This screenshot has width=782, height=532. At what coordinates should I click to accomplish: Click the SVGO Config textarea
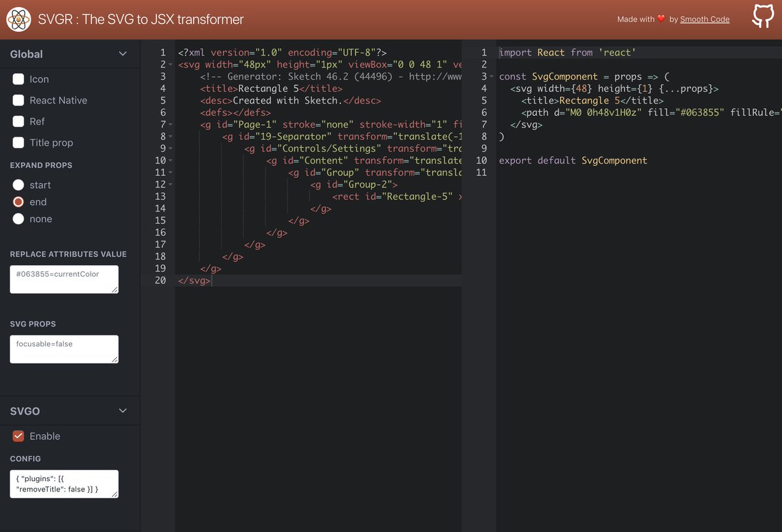[64, 484]
